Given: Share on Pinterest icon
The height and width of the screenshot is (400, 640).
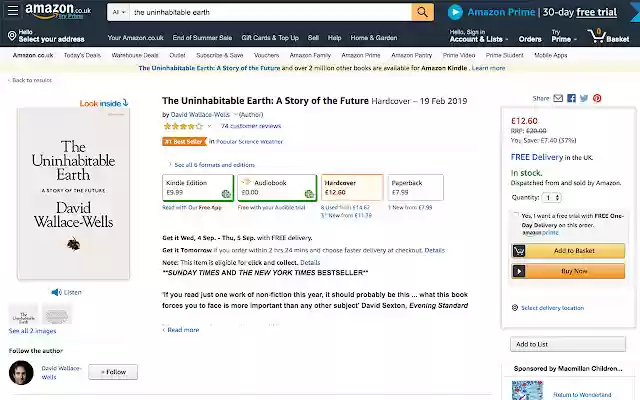Looking at the screenshot, I should point(597,98).
